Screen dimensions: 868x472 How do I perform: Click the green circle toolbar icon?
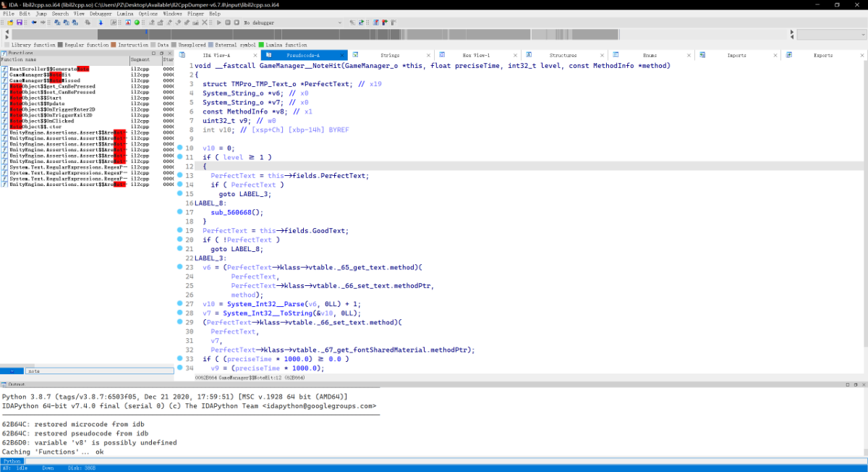[137, 22]
